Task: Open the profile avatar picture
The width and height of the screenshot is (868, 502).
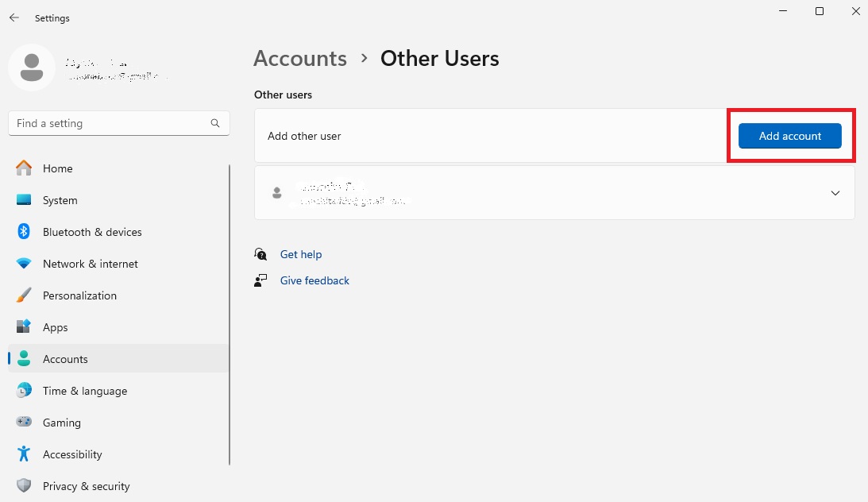Action: point(32,68)
